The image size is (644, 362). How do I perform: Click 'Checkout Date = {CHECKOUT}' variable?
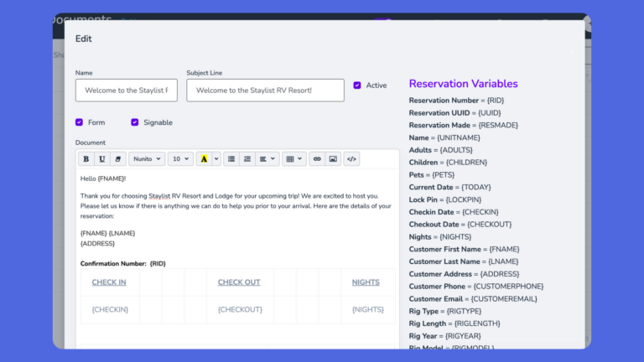[460, 225]
